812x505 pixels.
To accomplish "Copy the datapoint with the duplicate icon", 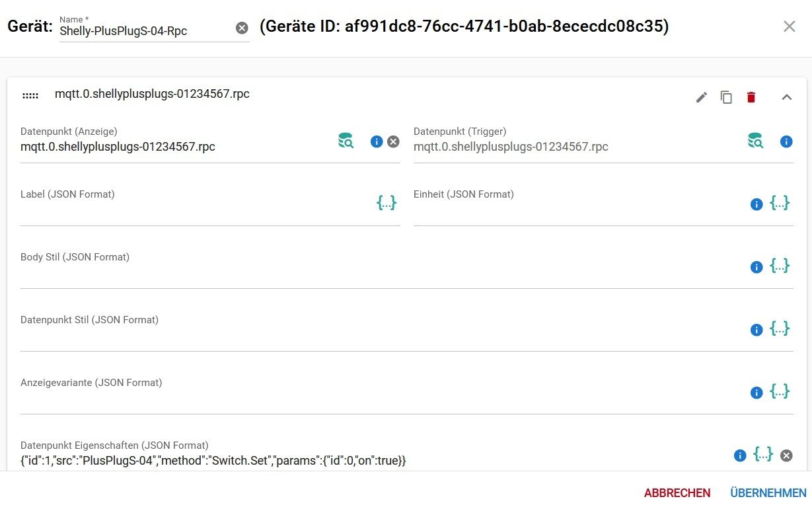I will point(726,98).
